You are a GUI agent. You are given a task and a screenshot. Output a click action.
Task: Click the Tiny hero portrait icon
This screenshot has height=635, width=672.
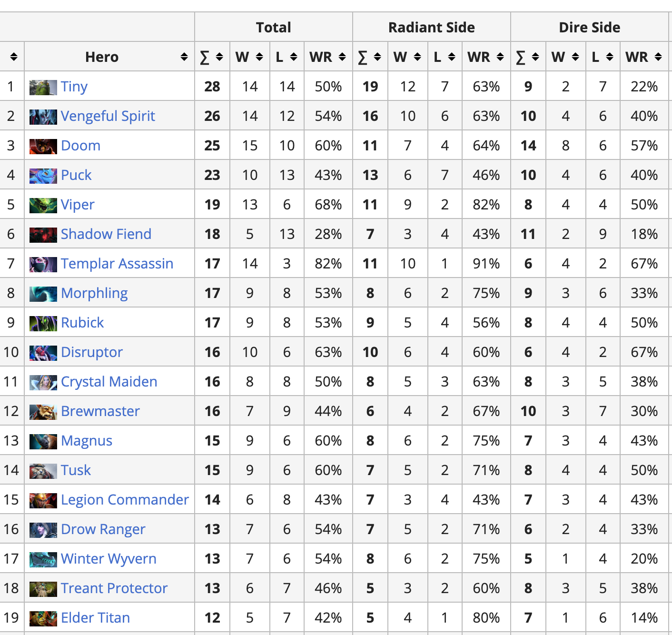click(43, 87)
